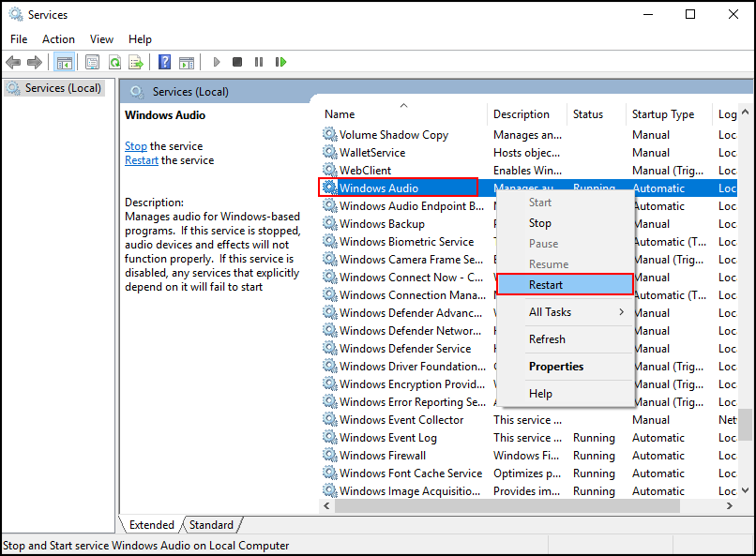Click the Services title bar gear icon
Screen dimensions: 756x556
click(16, 14)
